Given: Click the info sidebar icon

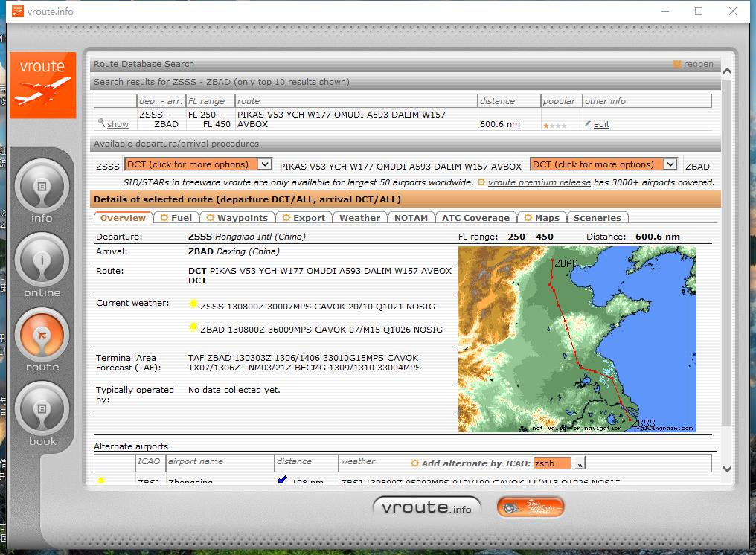Looking at the screenshot, I should point(42,186).
